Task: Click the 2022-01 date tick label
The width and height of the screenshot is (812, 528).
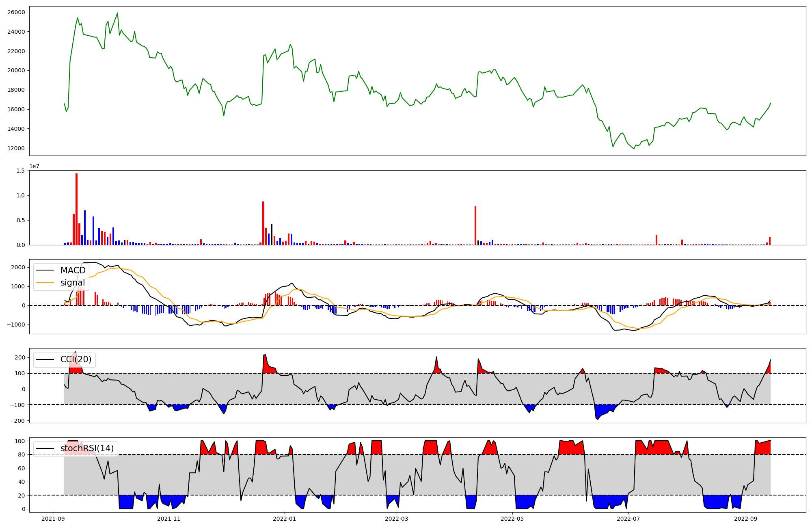Action: tap(285, 519)
